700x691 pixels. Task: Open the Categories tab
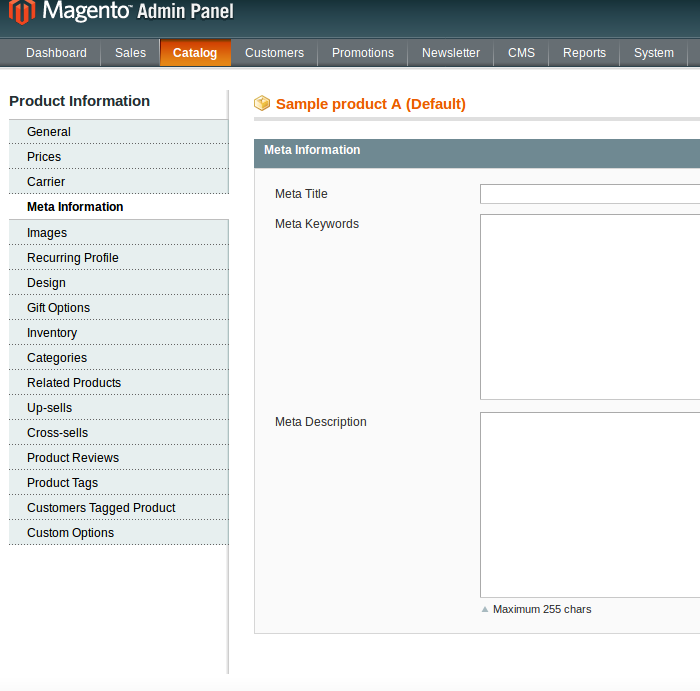57,358
